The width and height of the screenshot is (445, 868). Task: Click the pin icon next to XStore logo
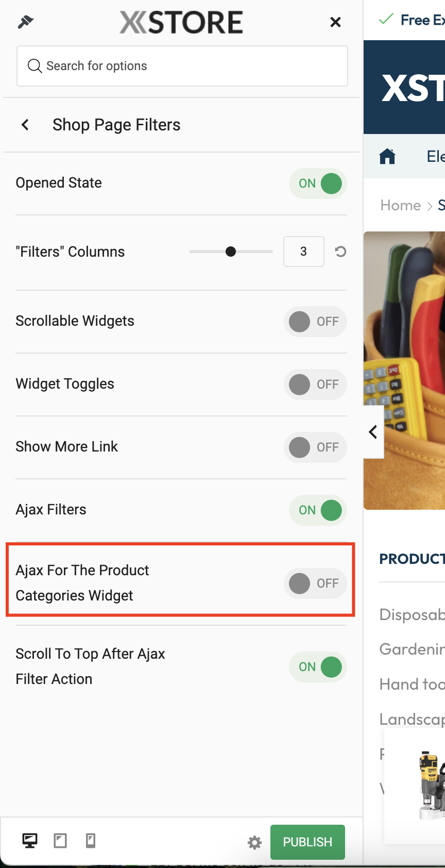[x=25, y=22]
